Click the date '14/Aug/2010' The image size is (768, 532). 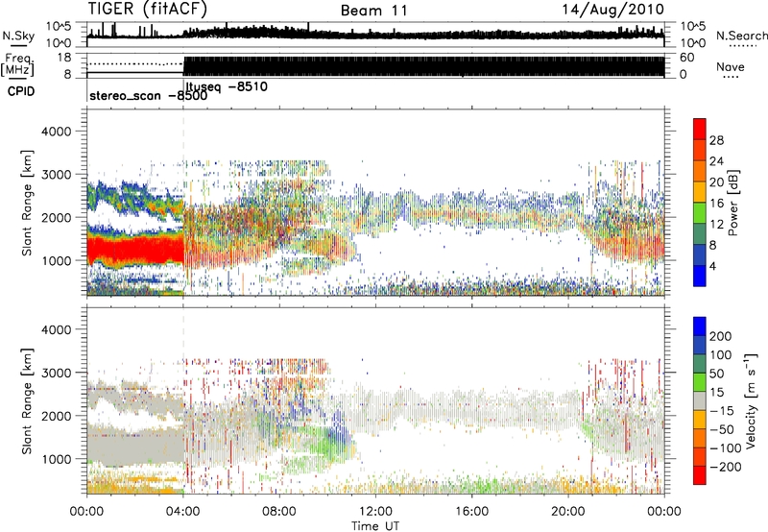tap(612, 10)
